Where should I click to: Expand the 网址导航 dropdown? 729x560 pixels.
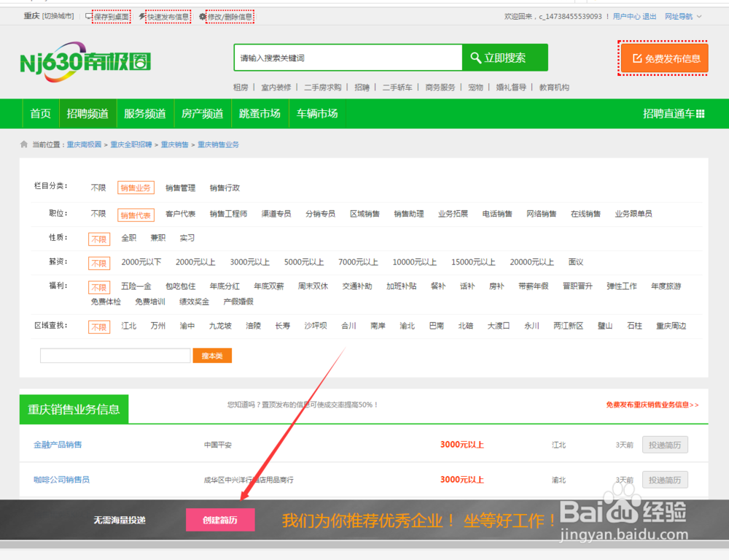(x=685, y=15)
